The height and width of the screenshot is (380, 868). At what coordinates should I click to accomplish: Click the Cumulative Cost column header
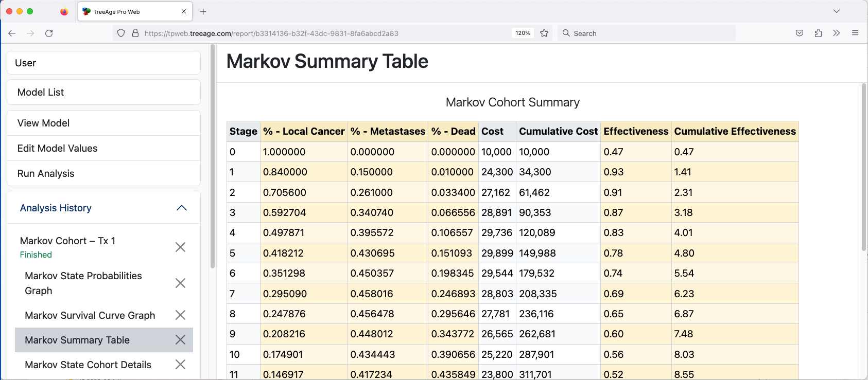(558, 131)
